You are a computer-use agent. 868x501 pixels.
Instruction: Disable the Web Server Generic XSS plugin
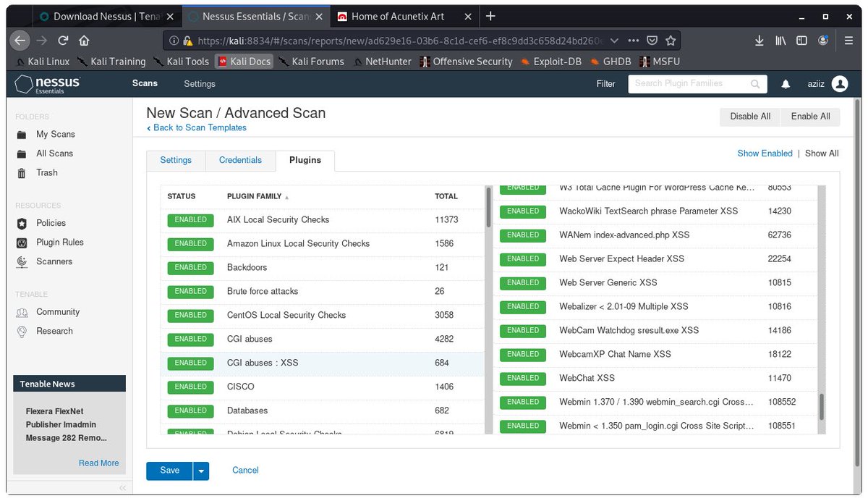(523, 283)
